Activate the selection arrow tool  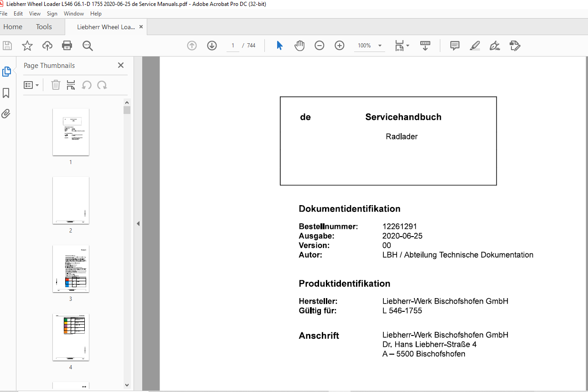(279, 46)
